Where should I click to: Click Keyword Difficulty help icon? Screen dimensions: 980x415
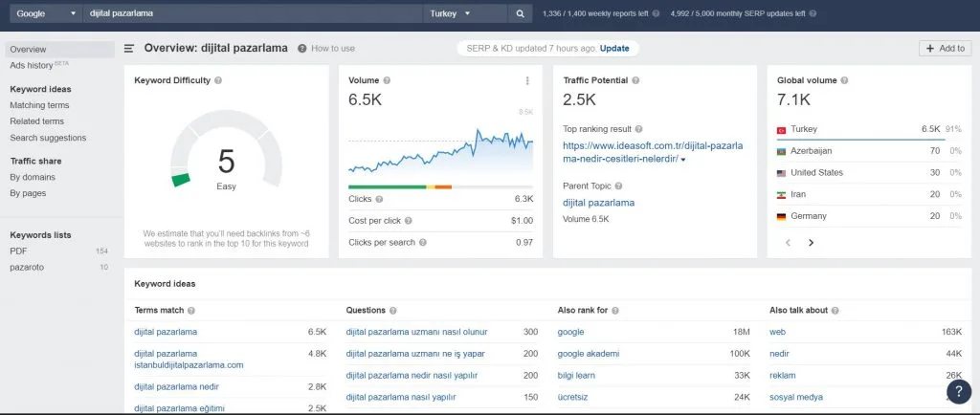click(x=218, y=80)
